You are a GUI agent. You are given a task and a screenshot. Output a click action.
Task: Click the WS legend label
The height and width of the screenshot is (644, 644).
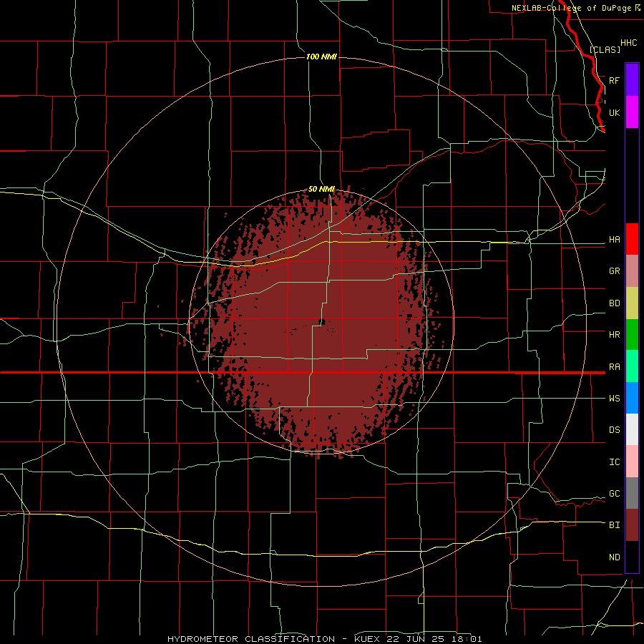click(x=614, y=399)
